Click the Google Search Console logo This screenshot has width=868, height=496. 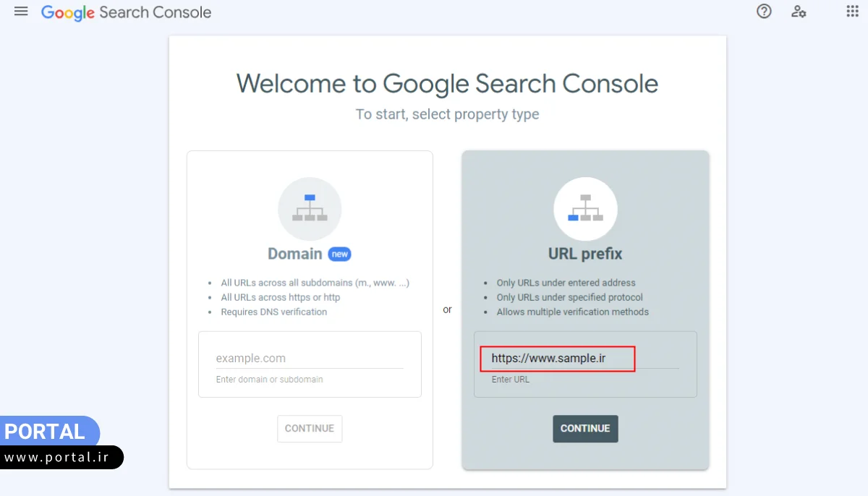[126, 12]
